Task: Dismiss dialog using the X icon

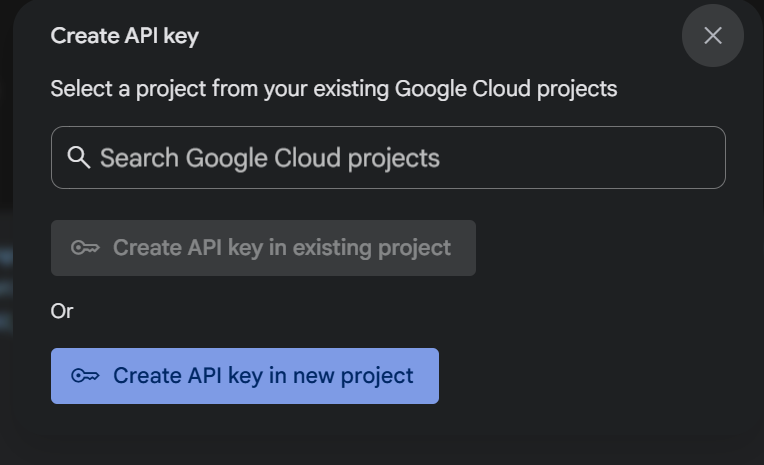Action: [712, 36]
